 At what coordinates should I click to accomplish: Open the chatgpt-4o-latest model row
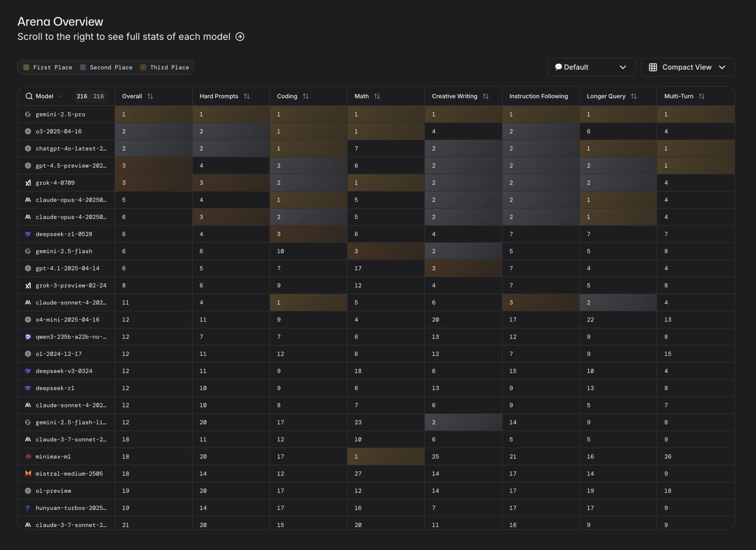click(376, 148)
